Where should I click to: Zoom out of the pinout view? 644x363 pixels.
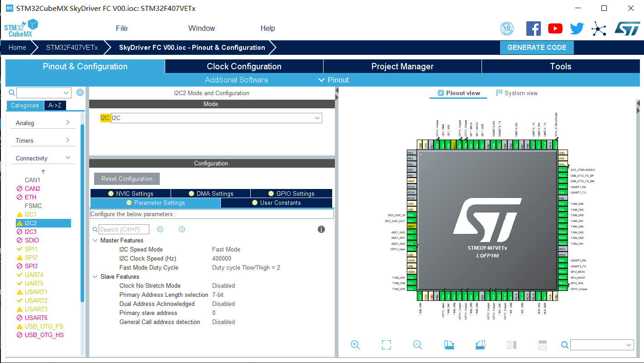(418, 345)
